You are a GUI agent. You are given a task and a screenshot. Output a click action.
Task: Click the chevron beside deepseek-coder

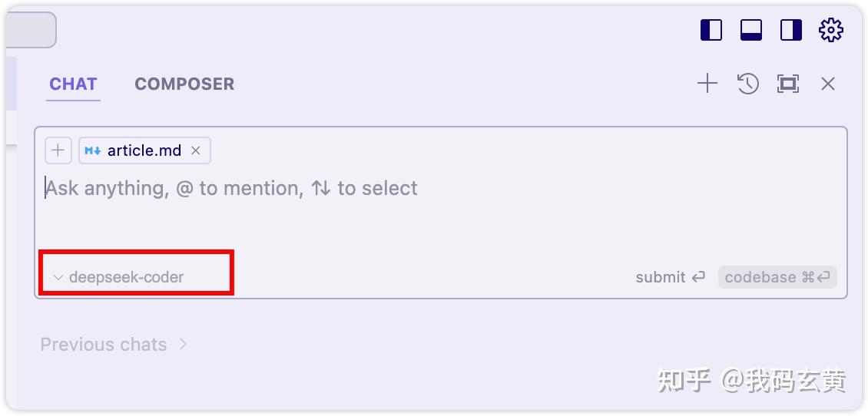[x=58, y=278]
